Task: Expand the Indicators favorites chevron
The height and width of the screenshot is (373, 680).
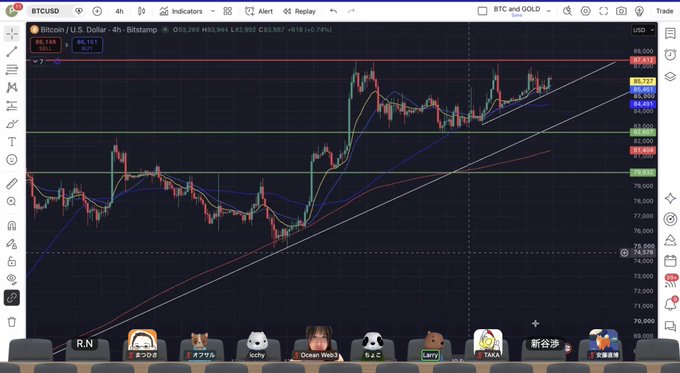Action: pos(213,11)
